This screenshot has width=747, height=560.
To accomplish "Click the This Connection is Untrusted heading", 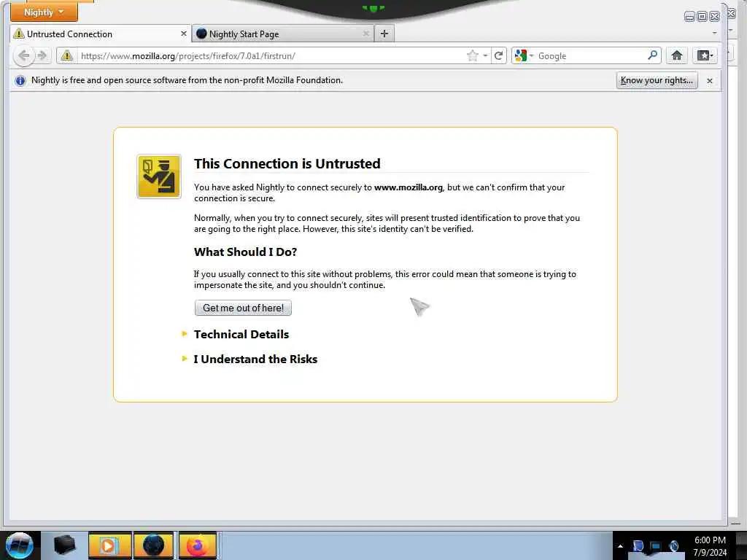I will 287,164.
